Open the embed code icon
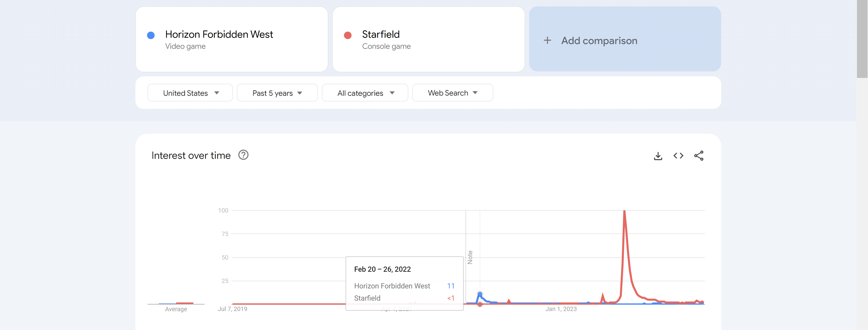Viewport: 868px width, 330px height. pos(678,156)
